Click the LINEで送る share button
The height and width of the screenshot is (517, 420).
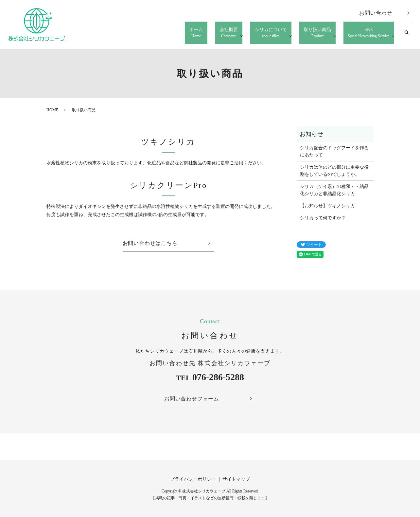coord(310,254)
